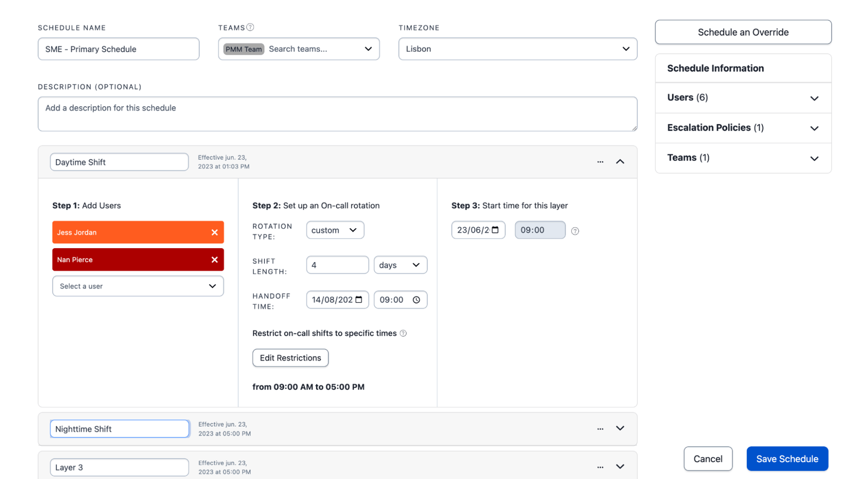Open the Layer 3 overflow menu
Viewport: 868px width, 479px height.
point(600,466)
